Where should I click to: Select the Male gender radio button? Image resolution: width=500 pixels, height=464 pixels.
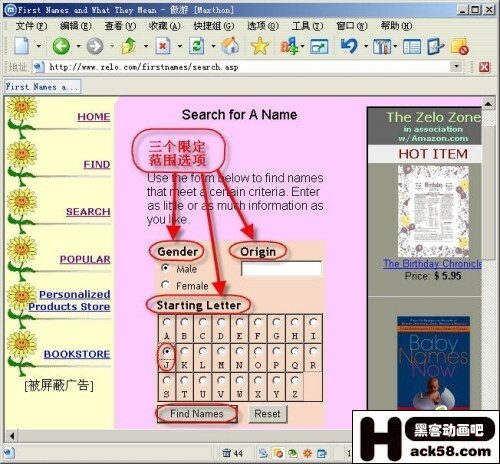[165, 268]
